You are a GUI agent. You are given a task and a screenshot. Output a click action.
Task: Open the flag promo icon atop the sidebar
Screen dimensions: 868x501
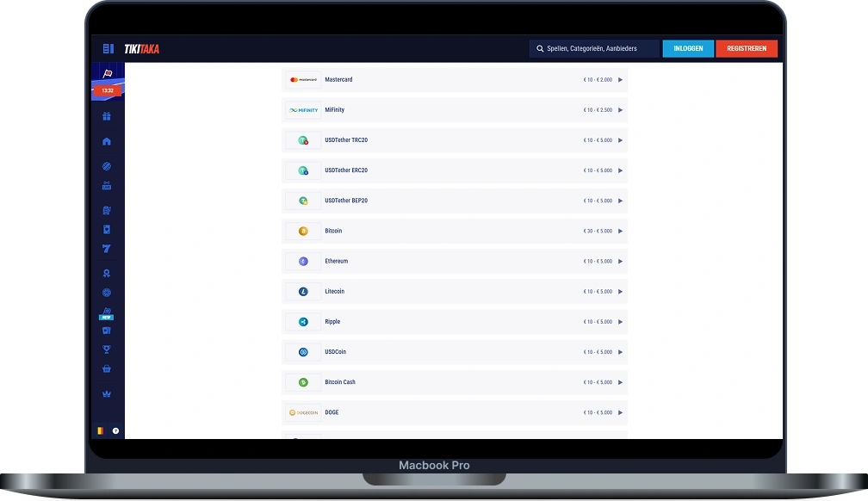[x=108, y=74]
